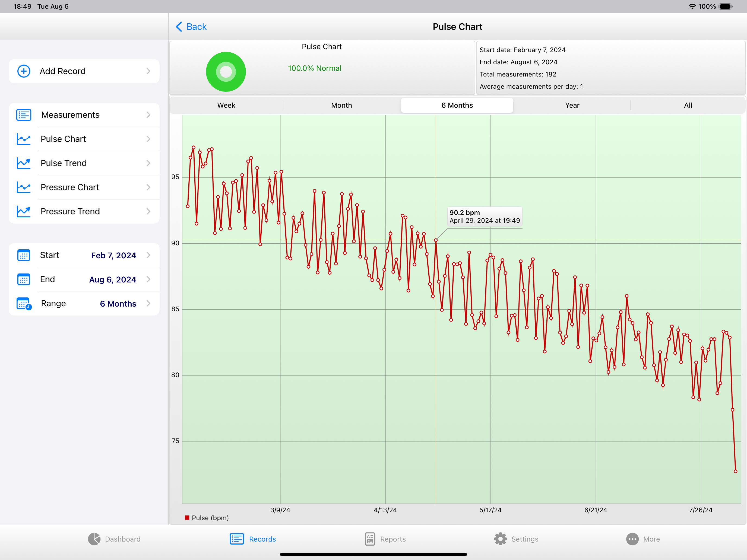
Task: Select the Pressure Chart sidebar icon
Action: click(24, 187)
